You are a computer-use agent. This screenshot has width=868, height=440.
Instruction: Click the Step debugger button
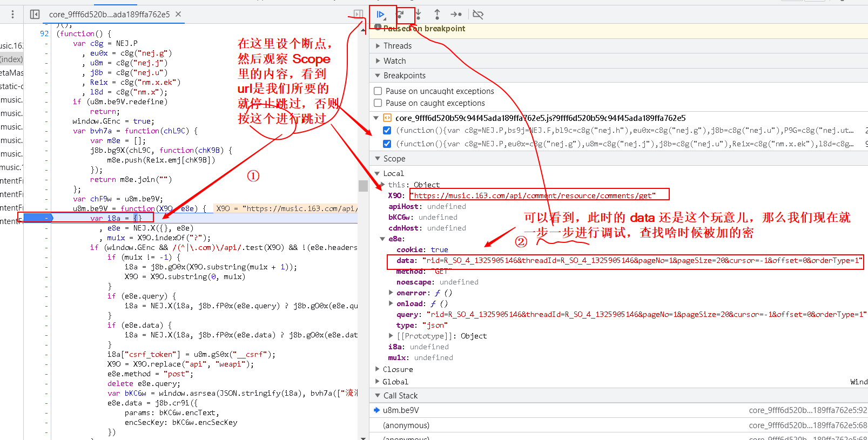click(x=456, y=15)
